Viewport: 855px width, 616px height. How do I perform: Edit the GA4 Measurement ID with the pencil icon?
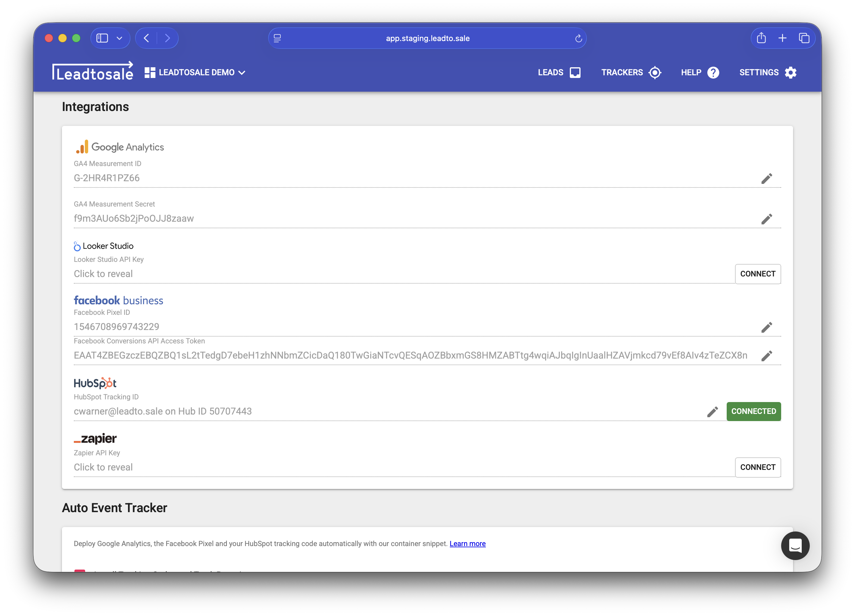click(x=767, y=178)
